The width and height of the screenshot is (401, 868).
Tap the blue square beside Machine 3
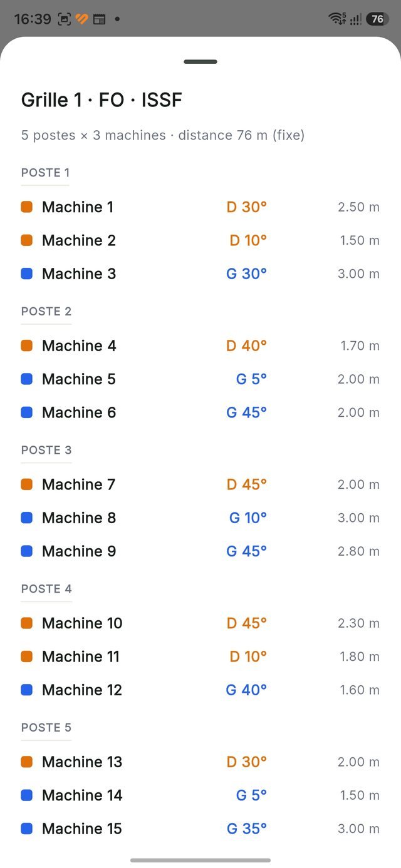coord(26,273)
